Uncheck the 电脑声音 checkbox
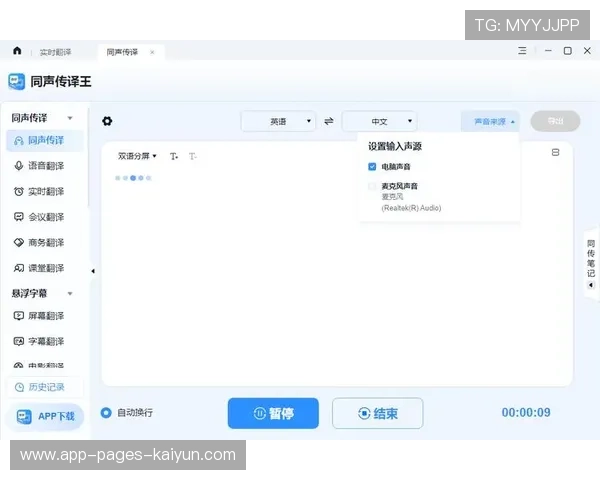600x480 pixels. pyautogui.click(x=372, y=167)
